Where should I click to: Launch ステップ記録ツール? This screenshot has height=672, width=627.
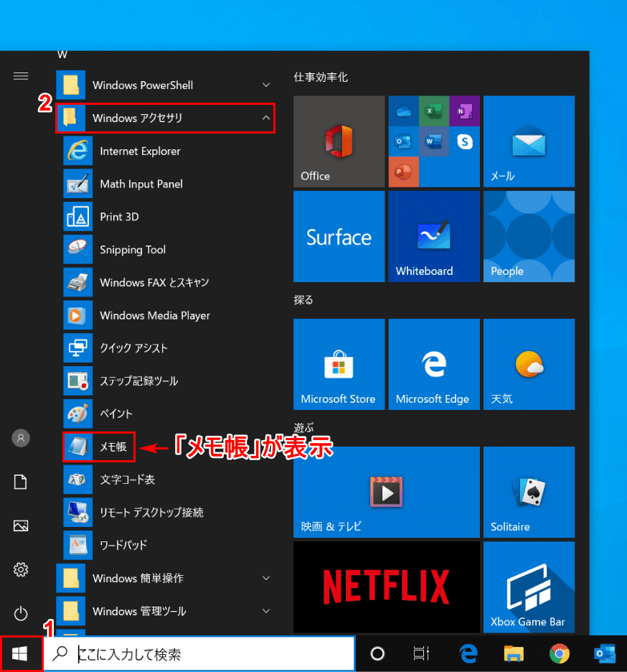[x=167, y=381]
